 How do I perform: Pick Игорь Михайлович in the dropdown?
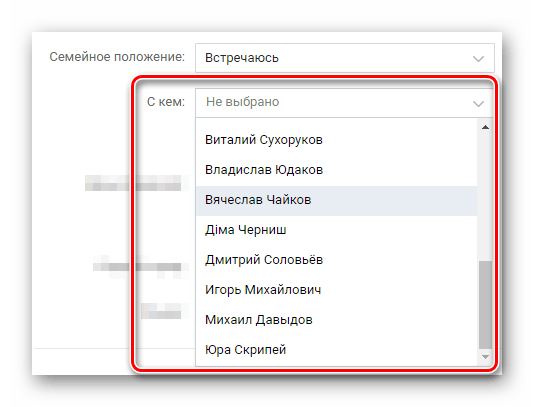click(x=336, y=290)
